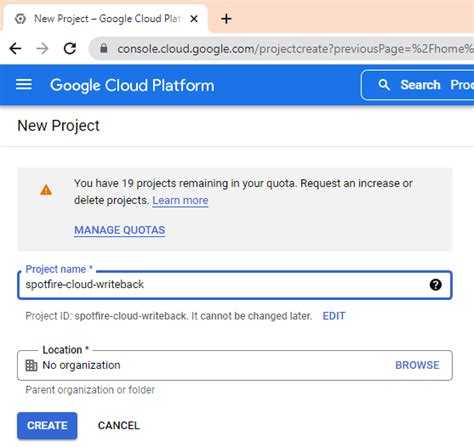474x447 pixels.
Task: Click the No organization location field
Action: (235, 365)
